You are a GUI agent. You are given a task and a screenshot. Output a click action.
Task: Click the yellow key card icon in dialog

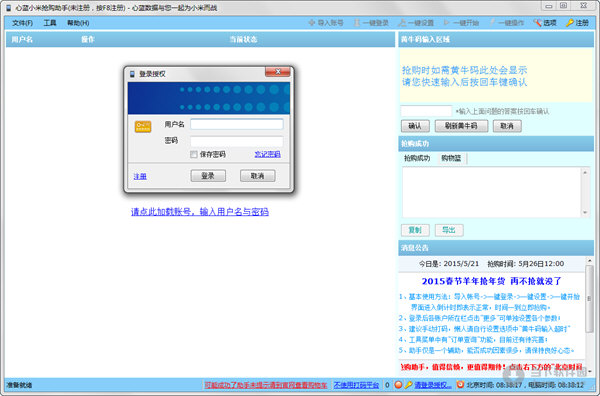coord(143,127)
